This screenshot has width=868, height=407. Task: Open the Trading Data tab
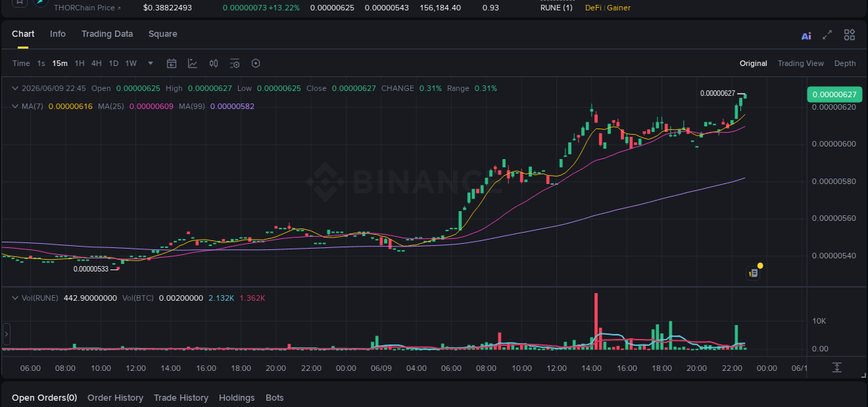click(107, 34)
